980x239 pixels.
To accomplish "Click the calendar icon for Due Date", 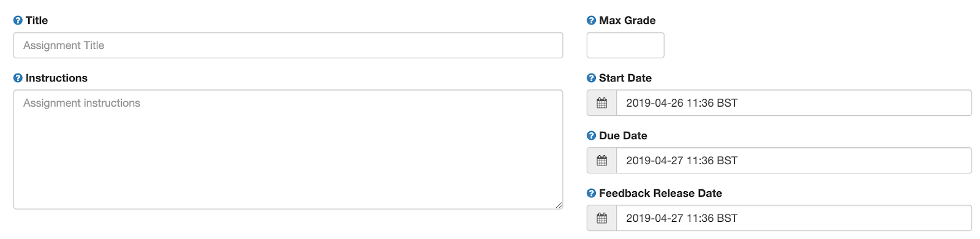I will pos(602,161).
